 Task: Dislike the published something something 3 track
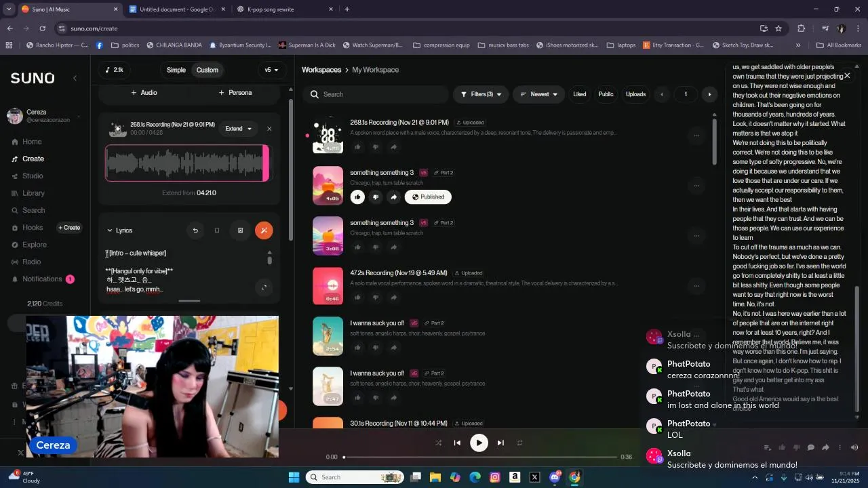pyautogui.click(x=376, y=197)
